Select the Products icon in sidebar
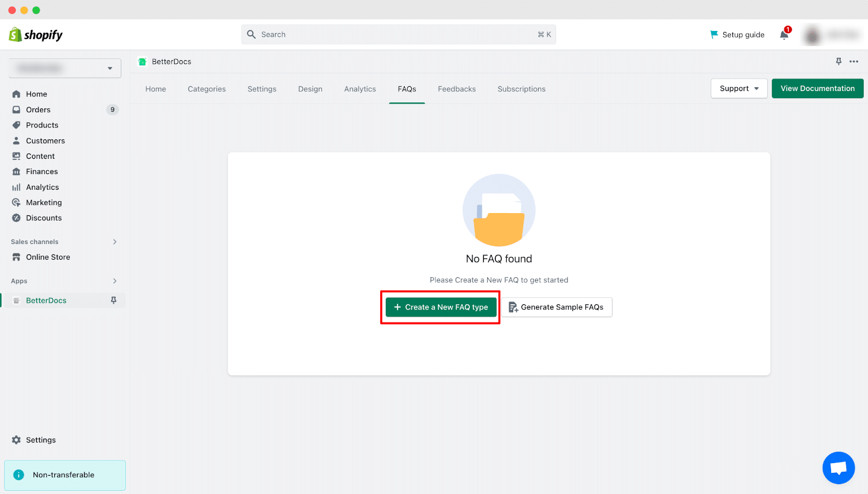Screen dimensions: 868x494 [x=16, y=125]
